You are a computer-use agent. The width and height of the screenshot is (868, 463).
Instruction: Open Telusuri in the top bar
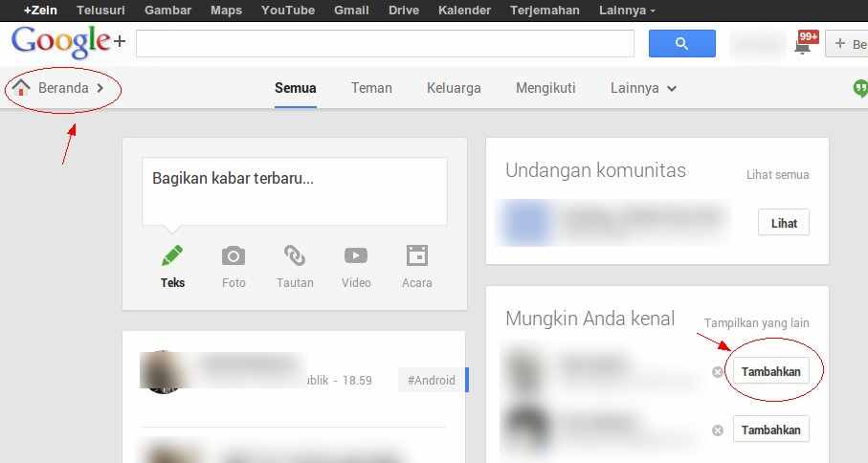click(100, 11)
